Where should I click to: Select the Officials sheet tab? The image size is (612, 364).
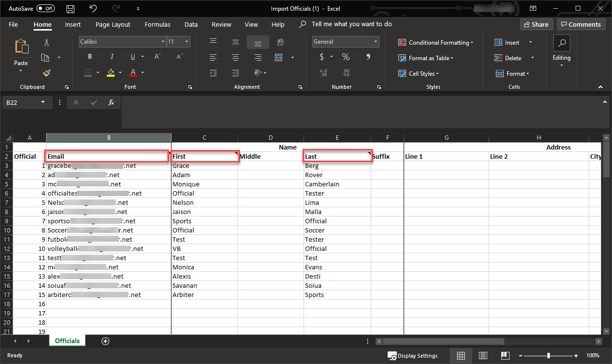coord(67,341)
